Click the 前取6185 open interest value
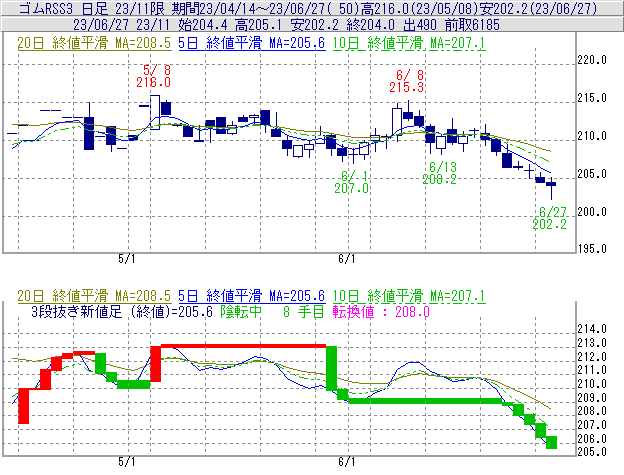 click(472, 25)
